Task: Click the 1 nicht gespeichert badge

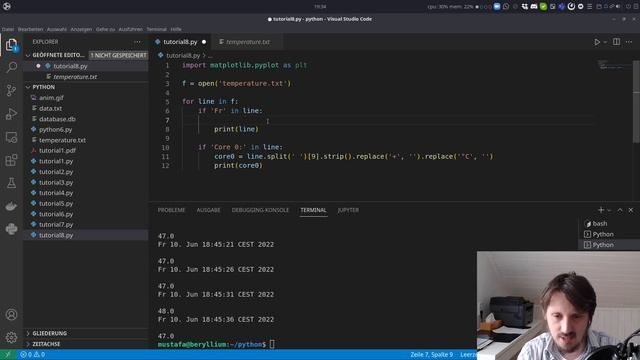Action: (118, 55)
